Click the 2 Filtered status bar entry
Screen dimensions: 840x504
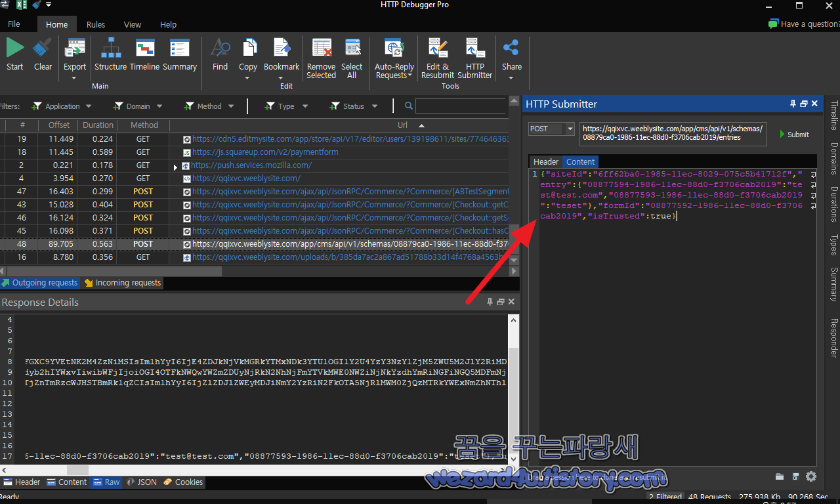[665, 497]
